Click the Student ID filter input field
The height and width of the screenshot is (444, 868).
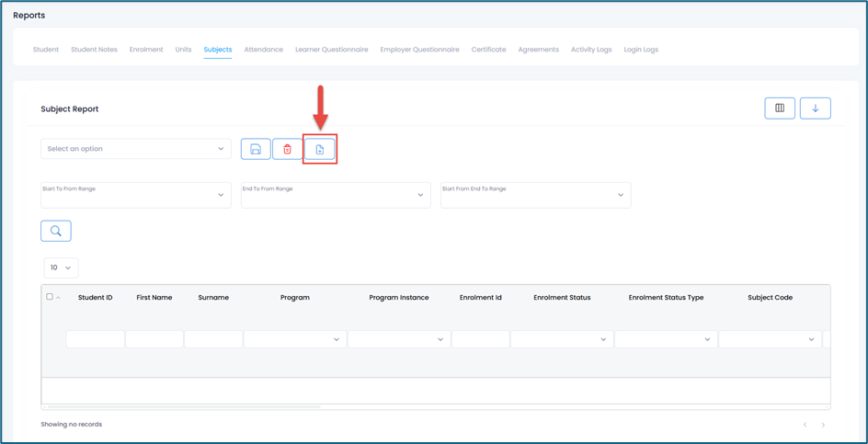pos(96,339)
